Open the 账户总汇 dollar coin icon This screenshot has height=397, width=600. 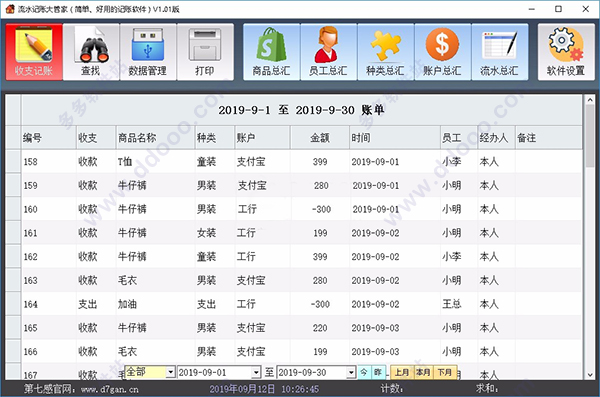pos(442,52)
